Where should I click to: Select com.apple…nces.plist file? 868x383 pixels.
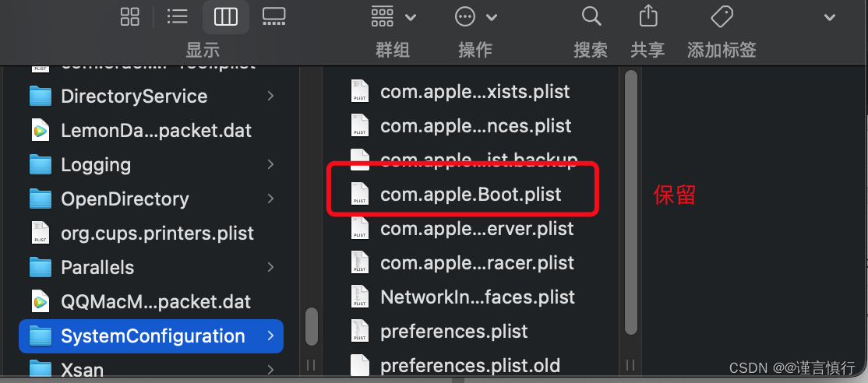click(x=475, y=125)
